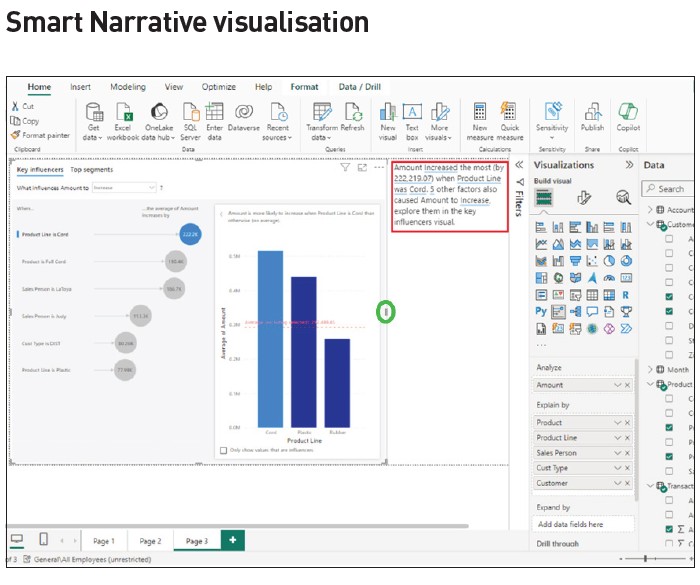Open Copilot from the ribbon
This screenshot has height=585, width=700.
pyautogui.click(x=628, y=114)
